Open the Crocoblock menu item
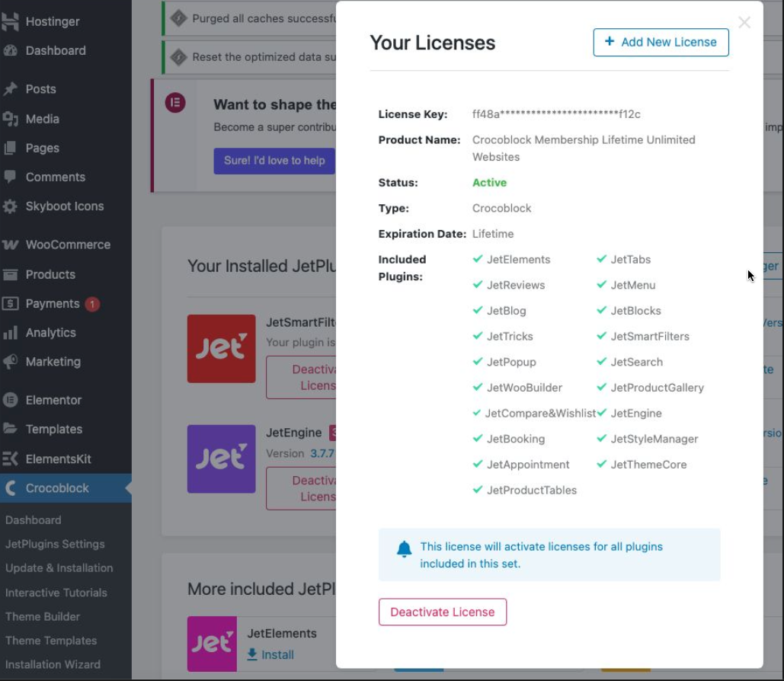Screen dimensions: 784x681 (57, 488)
